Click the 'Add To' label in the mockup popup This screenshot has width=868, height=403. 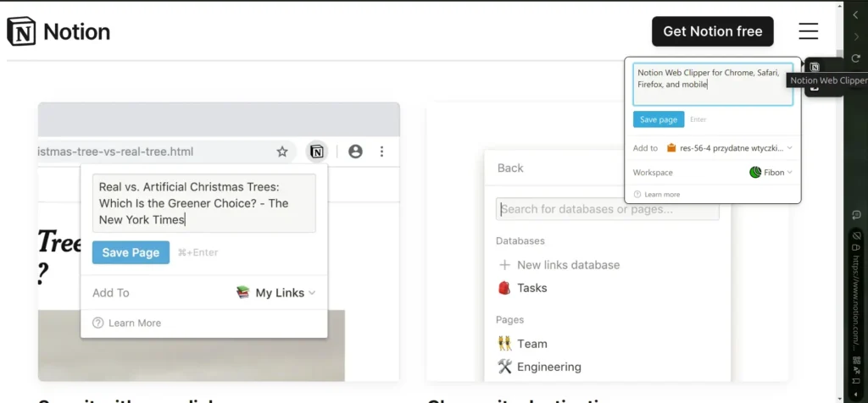click(x=111, y=292)
